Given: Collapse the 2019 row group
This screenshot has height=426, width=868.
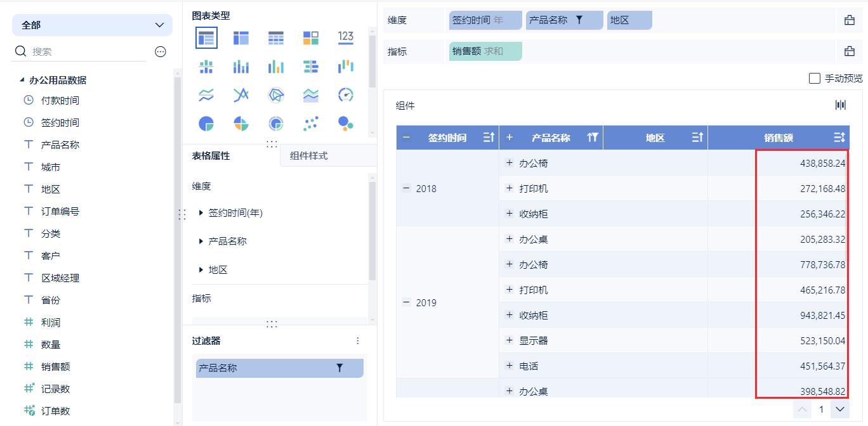Looking at the screenshot, I should pos(406,302).
